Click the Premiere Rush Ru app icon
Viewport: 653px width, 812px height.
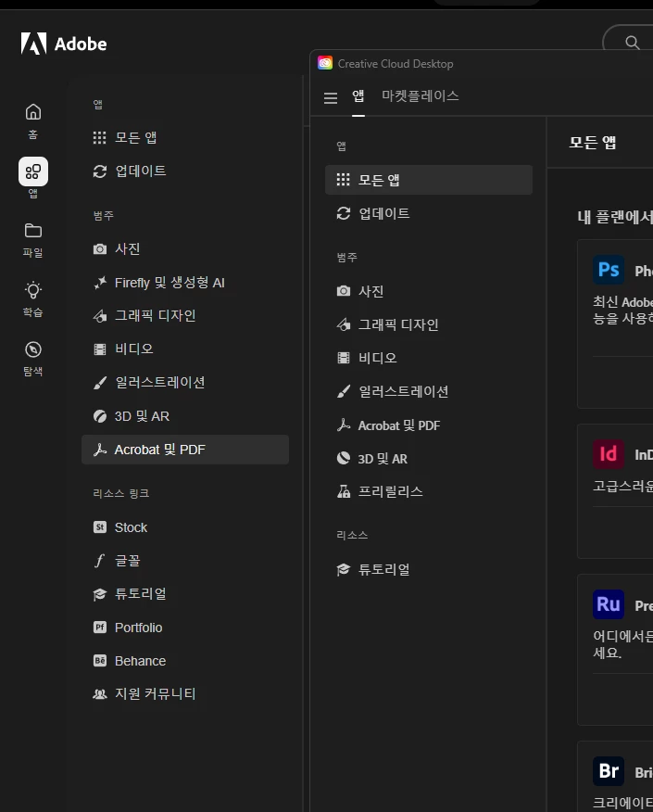609,604
